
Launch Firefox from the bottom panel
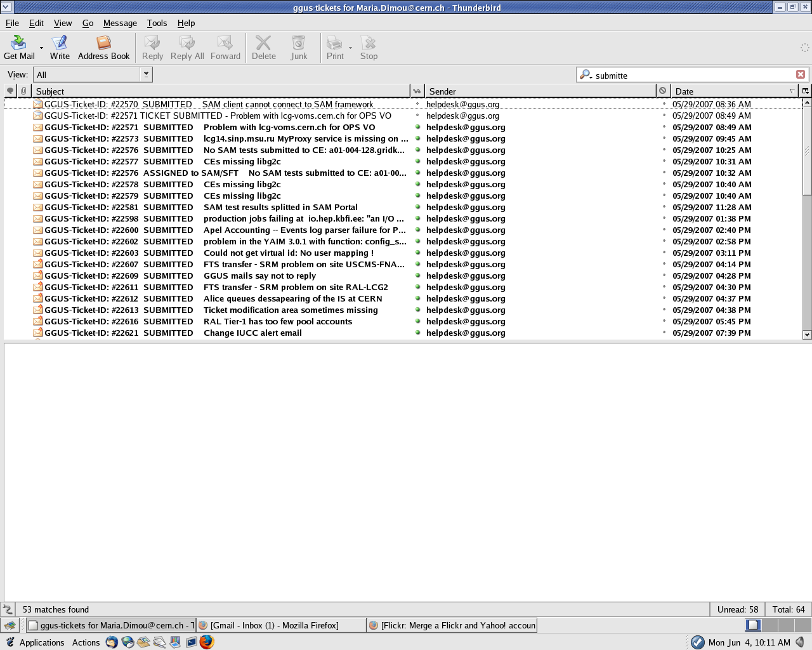click(207, 642)
